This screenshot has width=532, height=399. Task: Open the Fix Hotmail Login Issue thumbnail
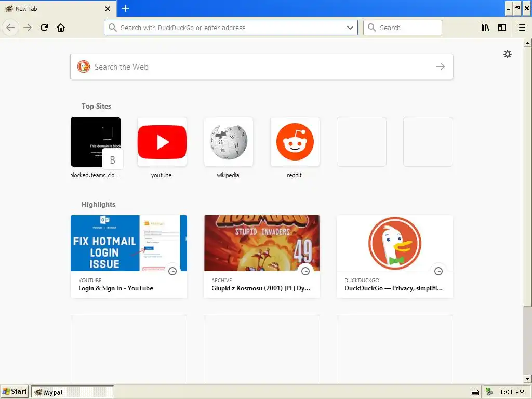point(129,243)
